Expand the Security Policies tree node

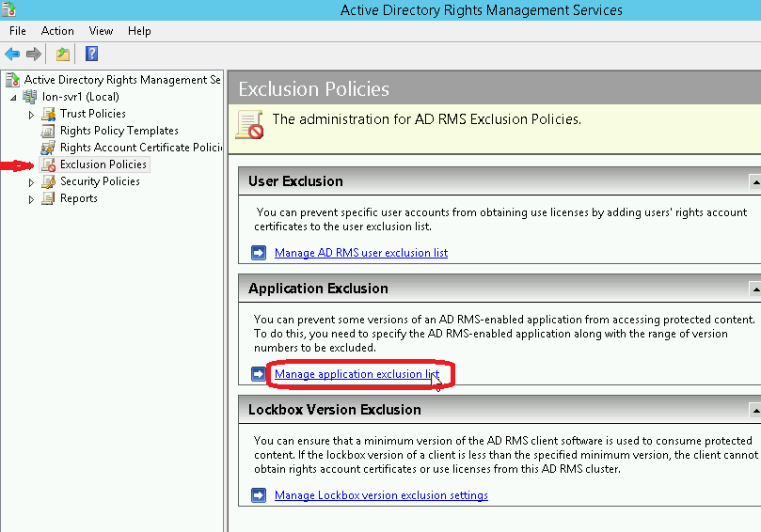click(x=31, y=182)
